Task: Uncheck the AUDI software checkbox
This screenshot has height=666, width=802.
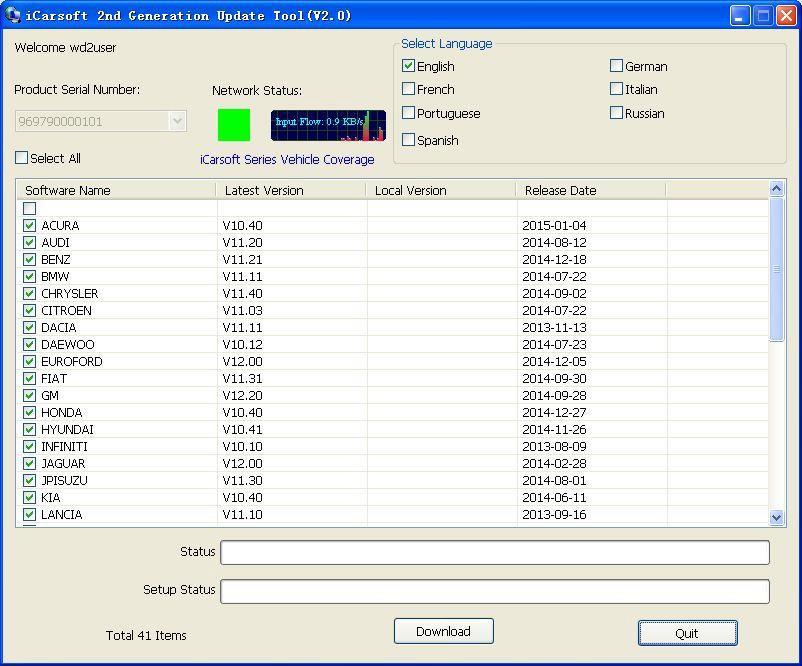Action: [29, 242]
